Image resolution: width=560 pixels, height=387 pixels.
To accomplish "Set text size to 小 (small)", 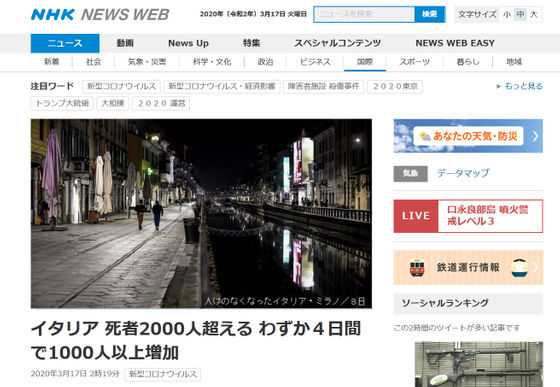I will pos(506,14).
